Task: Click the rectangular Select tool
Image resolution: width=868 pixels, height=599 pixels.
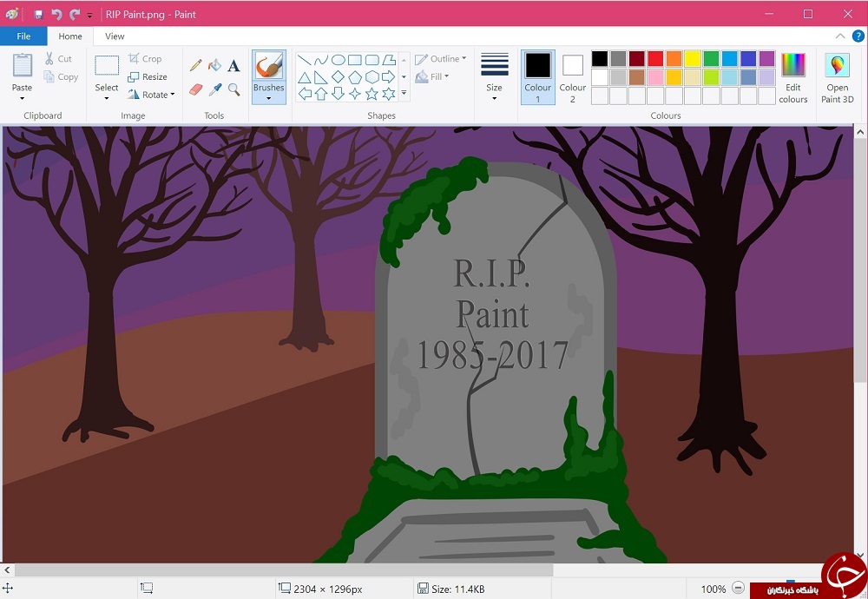Action: (106, 65)
